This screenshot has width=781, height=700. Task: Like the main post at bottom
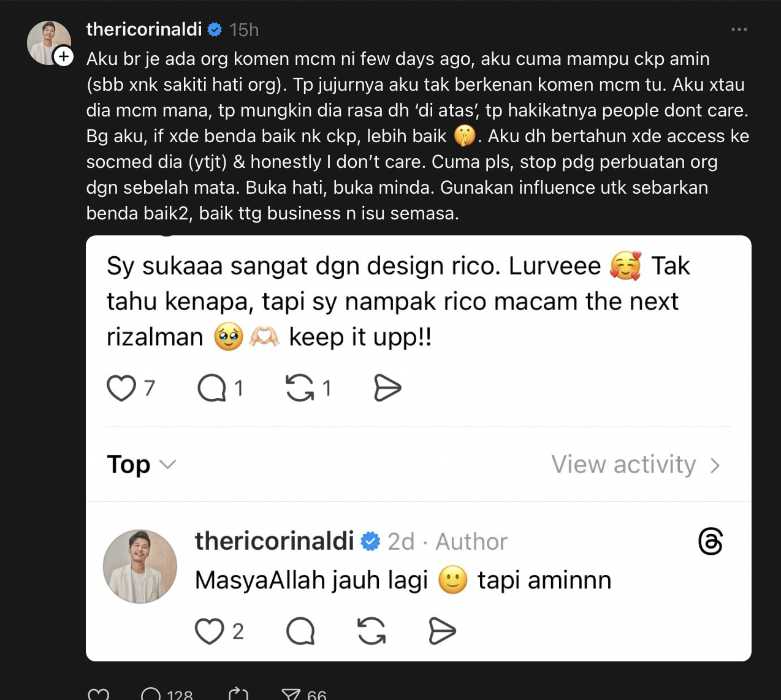[x=98, y=695]
